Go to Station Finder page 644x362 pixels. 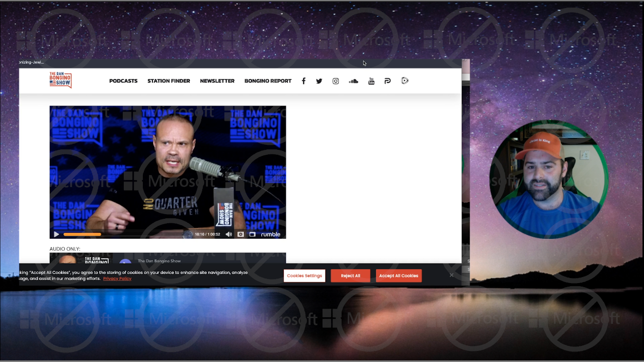point(169,81)
